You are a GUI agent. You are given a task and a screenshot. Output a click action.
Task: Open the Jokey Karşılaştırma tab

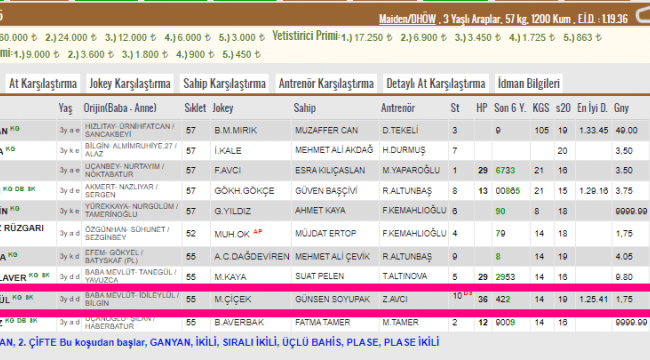click(130, 83)
